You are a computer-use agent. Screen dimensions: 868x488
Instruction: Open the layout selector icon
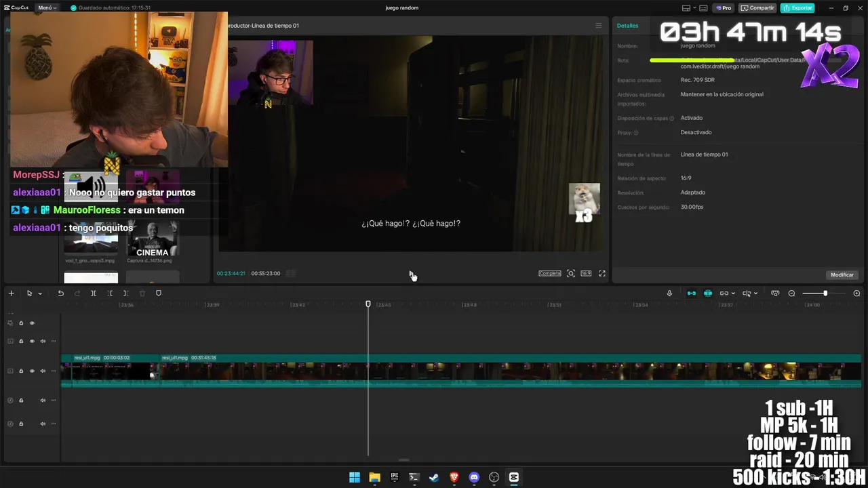coord(686,8)
